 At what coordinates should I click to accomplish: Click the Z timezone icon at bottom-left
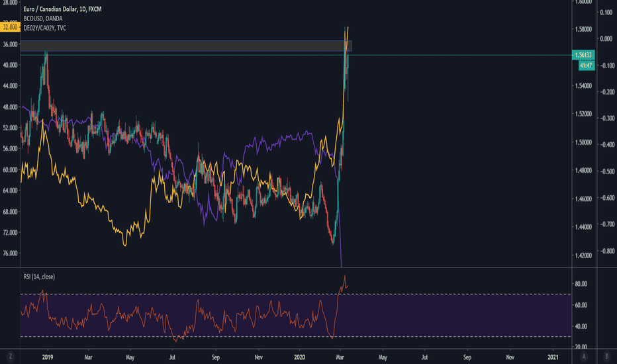click(x=10, y=357)
